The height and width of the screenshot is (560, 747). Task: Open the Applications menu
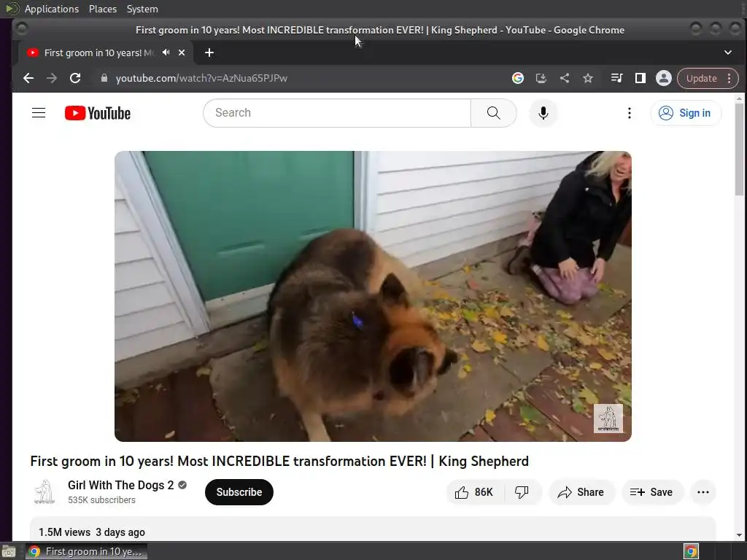coord(52,9)
